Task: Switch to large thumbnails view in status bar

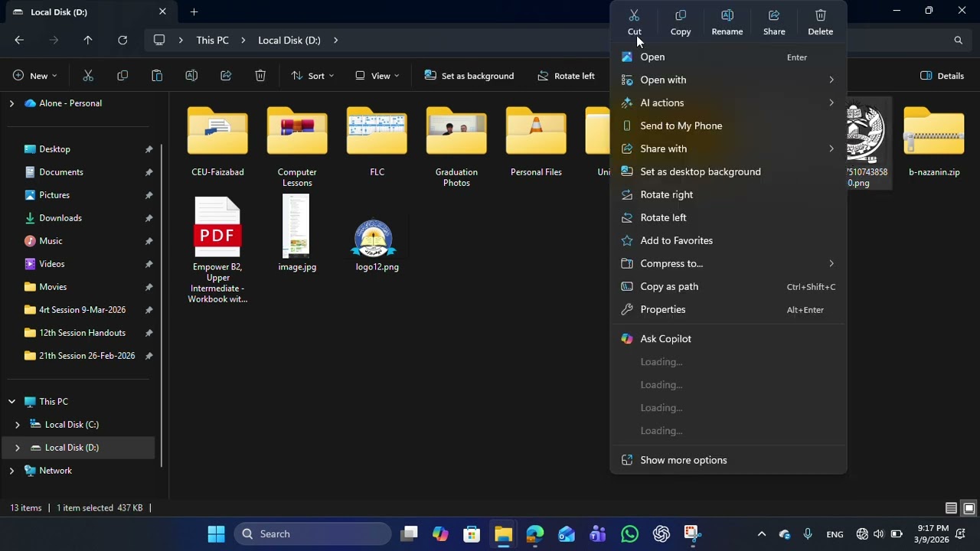Action: coord(969,508)
